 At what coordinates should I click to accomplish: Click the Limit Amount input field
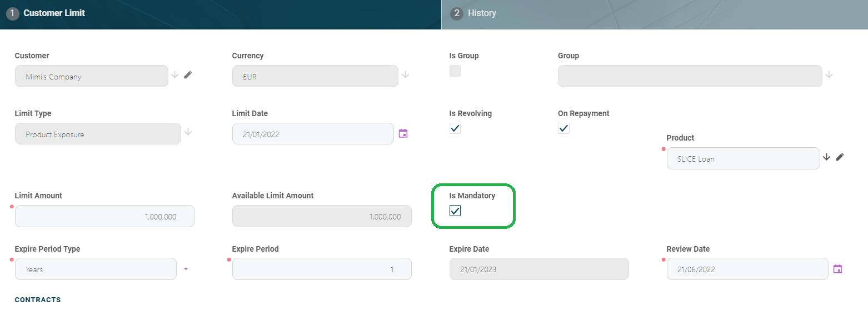[x=104, y=216]
